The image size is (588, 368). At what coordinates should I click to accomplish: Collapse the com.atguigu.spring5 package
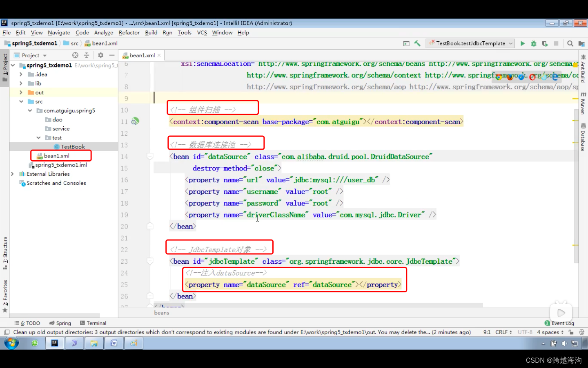tap(30, 110)
